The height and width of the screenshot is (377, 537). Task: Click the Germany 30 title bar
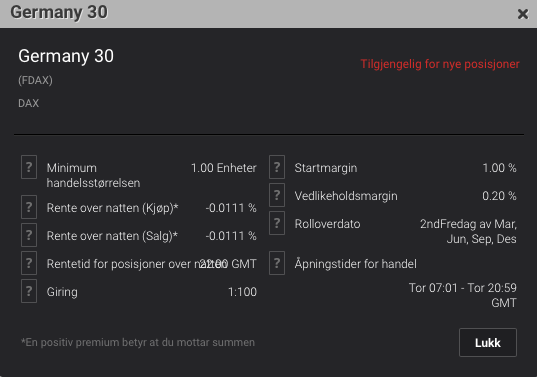point(268,14)
